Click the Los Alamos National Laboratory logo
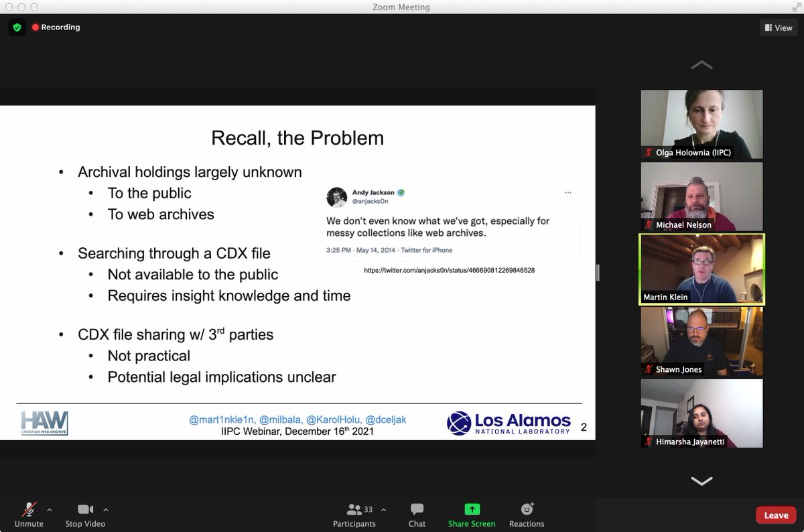The height and width of the screenshot is (532, 804). (x=509, y=423)
